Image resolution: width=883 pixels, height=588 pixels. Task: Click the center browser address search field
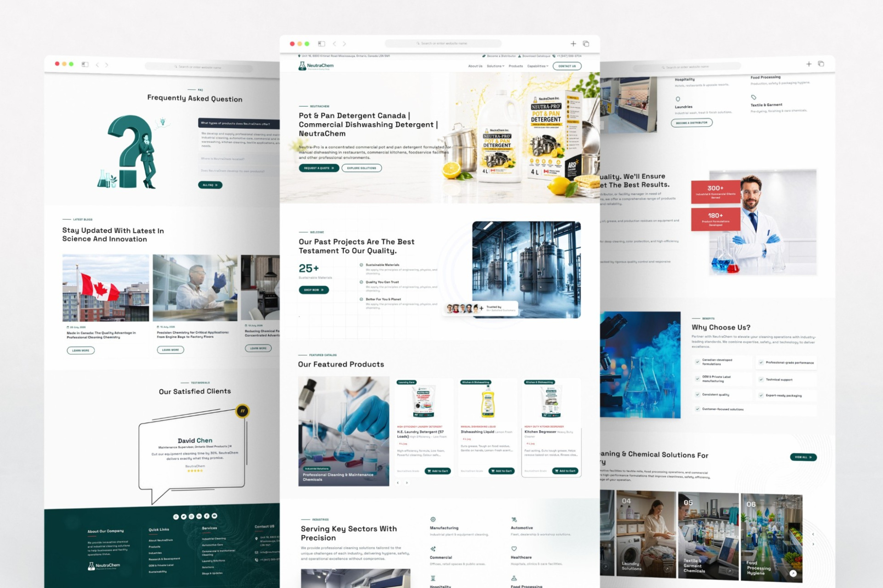pyautogui.click(x=444, y=43)
